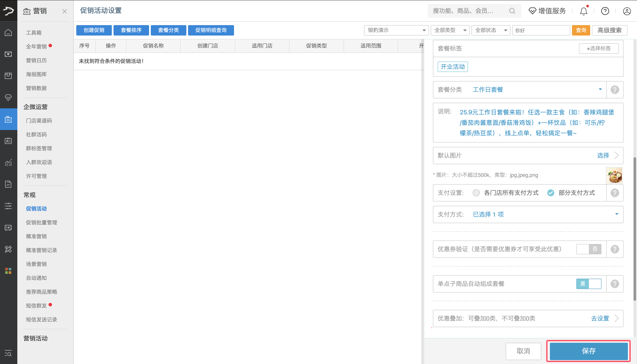This screenshot has height=364, width=637.
Task: Open the crossed tools icon in left rail
Action: [8, 249]
